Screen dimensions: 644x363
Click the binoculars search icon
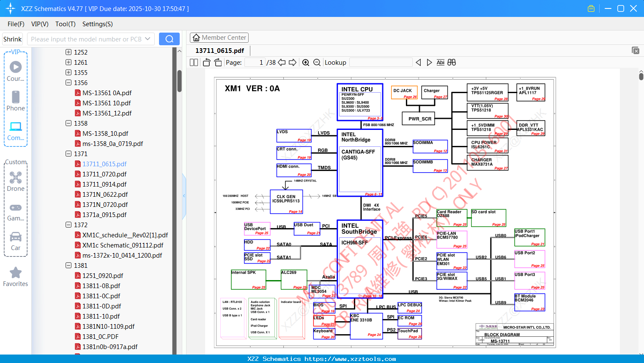[x=452, y=62]
